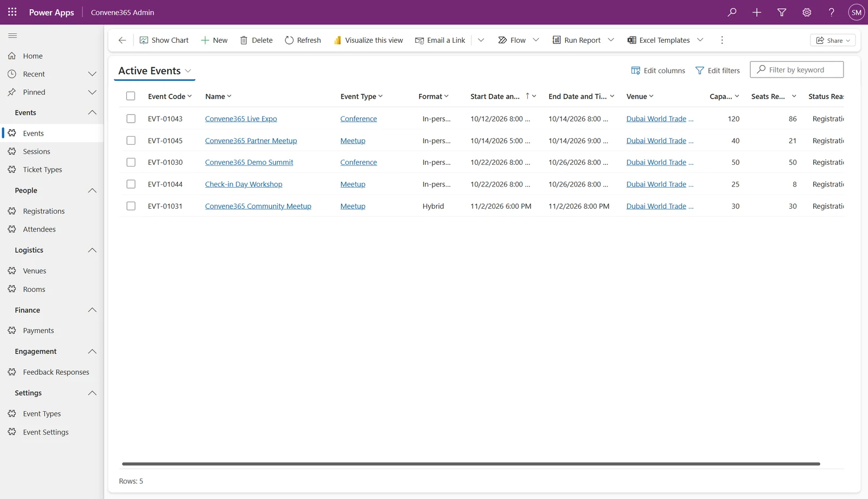868x499 pixels.
Task: Click Edit columns icon button
Action: coord(658,71)
